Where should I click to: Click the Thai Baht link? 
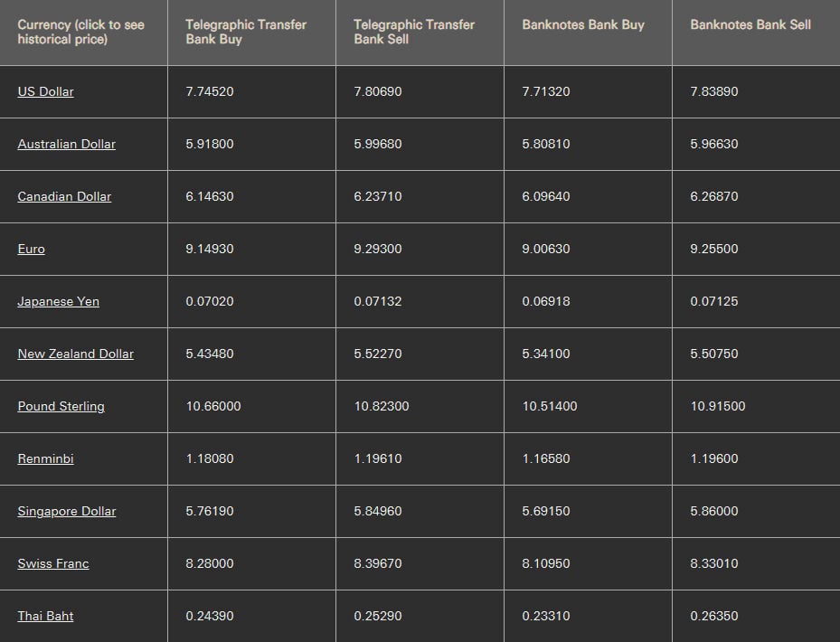click(x=45, y=616)
